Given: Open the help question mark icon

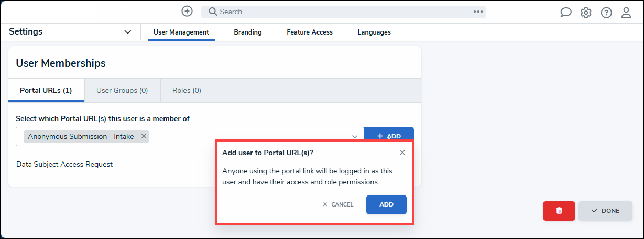Looking at the screenshot, I should (x=606, y=13).
